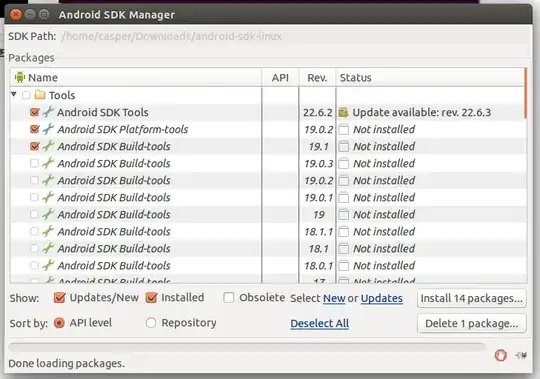Uncheck the Android SDK Tools checkbox

[34, 112]
